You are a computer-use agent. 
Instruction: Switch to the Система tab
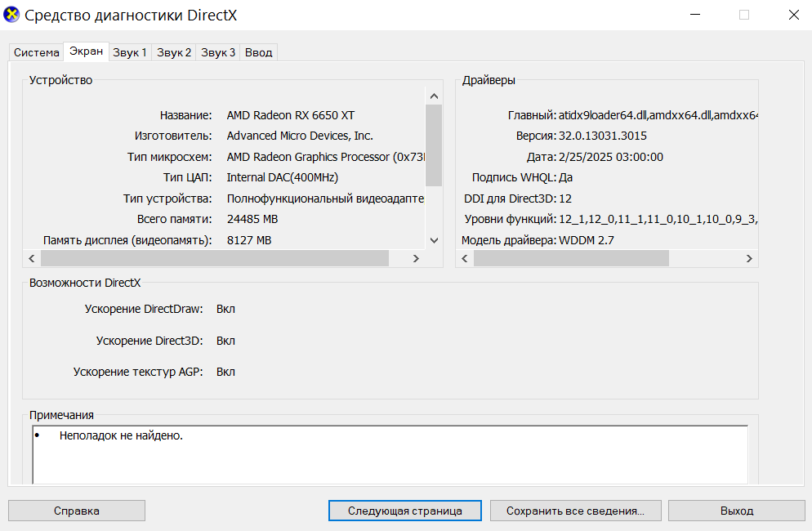(x=36, y=52)
